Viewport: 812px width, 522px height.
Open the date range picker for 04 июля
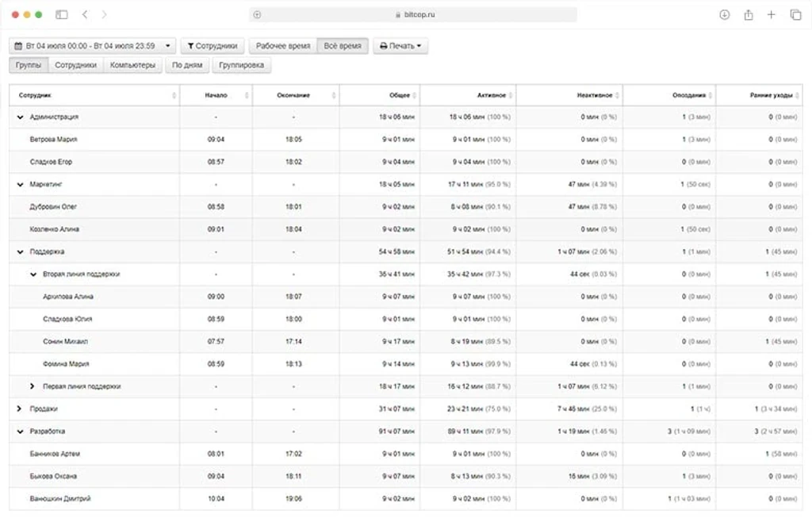coord(92,45)
